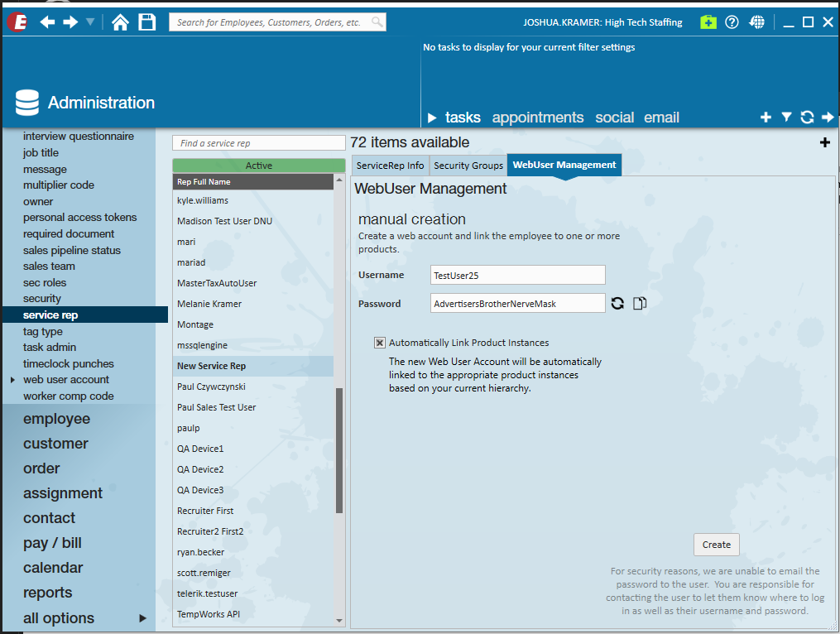Screen dimensions: 840x634
Task: Select Paul Czywczynski in the list
Action: tap(253, 387)
